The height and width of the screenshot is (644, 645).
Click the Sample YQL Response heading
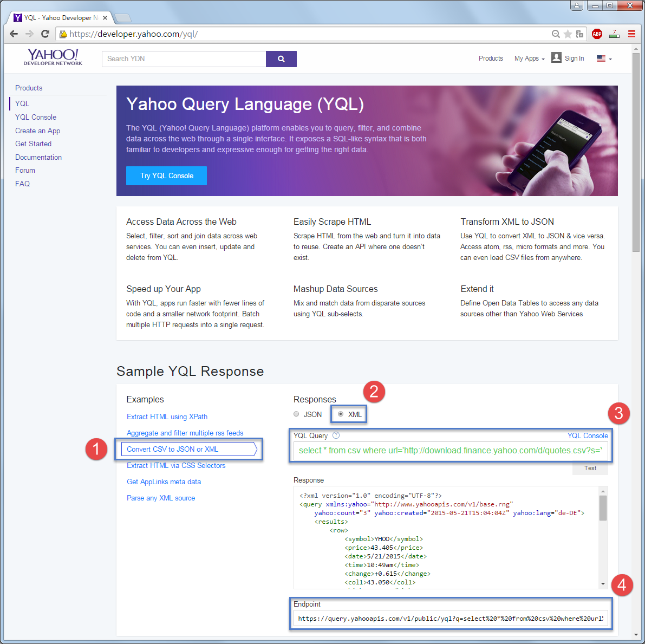coord(190,371)
